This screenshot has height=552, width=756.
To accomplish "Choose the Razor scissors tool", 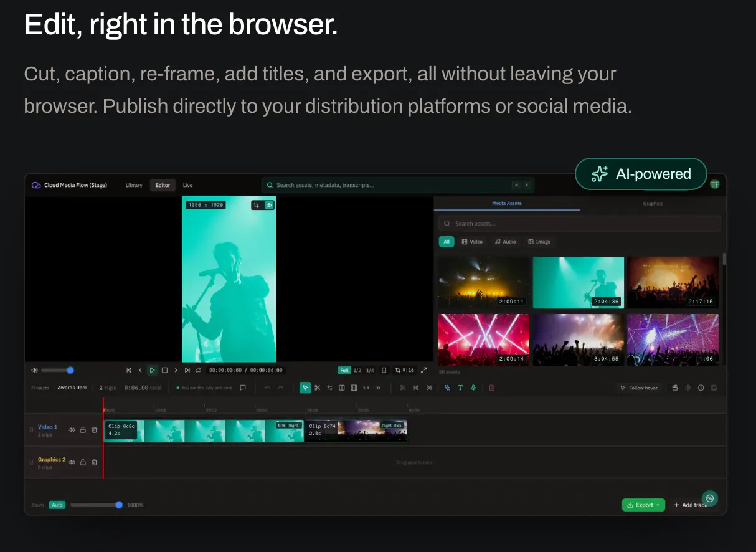I will [x=317, y=388].
